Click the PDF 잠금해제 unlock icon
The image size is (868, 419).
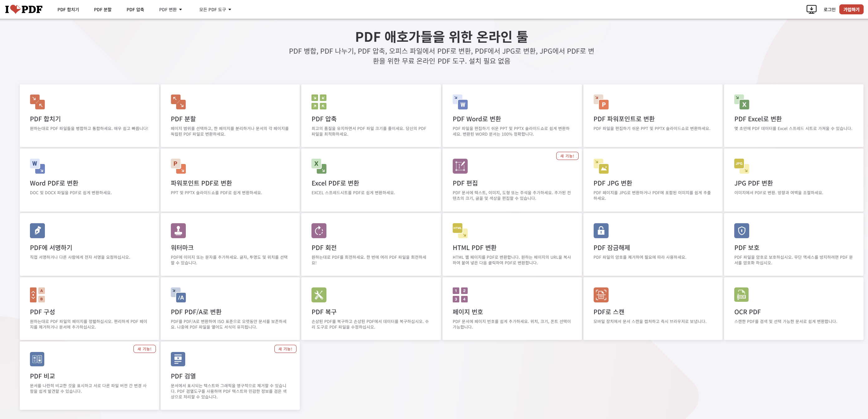[600, 230]
